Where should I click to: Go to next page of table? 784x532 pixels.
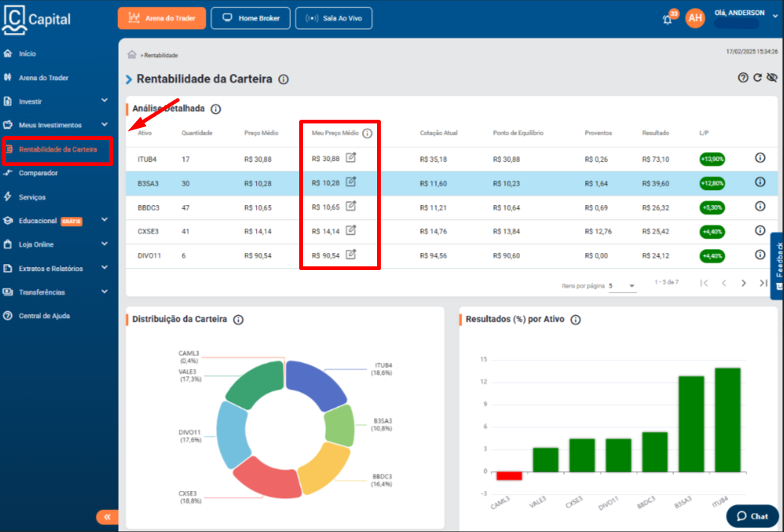click(x=744, y=283)
